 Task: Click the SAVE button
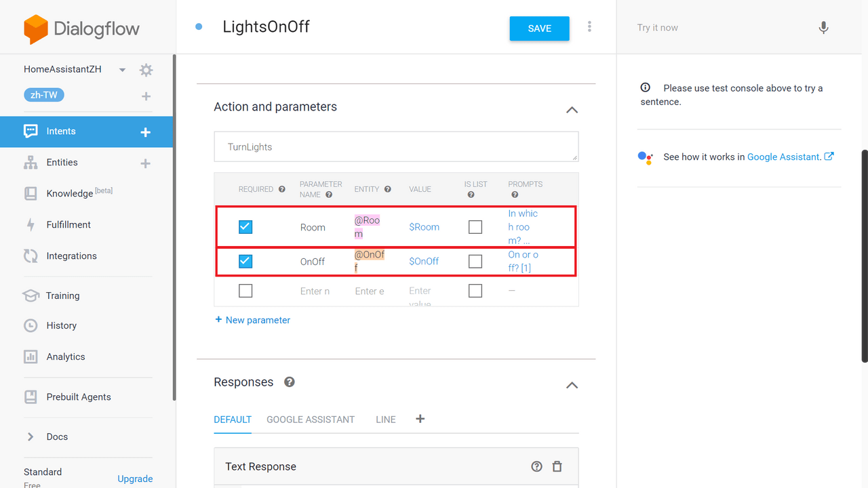point(540,28)
